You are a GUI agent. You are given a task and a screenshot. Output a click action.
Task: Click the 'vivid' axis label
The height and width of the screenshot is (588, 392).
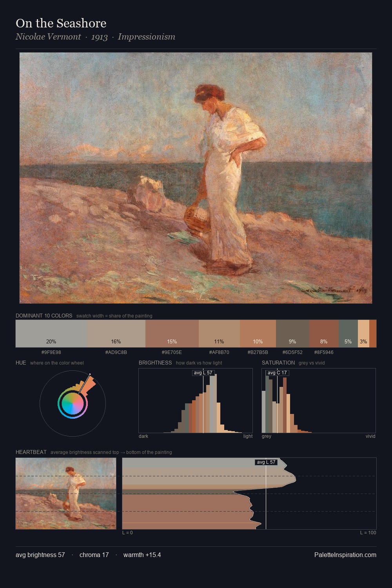pyautogui.click(x=370, y=436)
